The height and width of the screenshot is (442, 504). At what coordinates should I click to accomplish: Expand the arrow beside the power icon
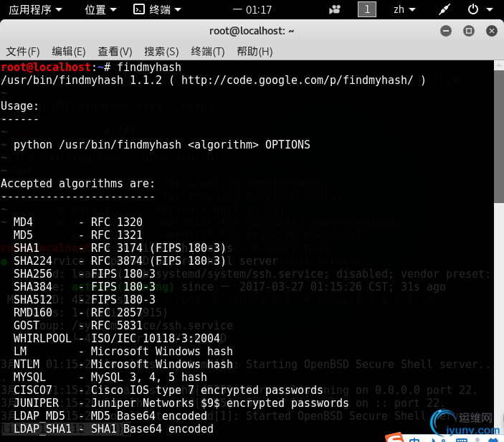(490, 9)
